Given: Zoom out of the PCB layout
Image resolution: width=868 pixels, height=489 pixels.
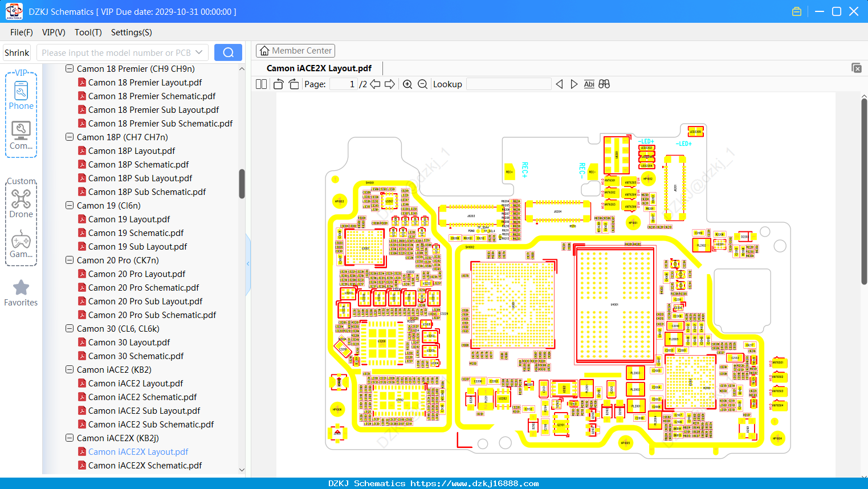Looking at the screenshot, I should [x=422, y=84].
